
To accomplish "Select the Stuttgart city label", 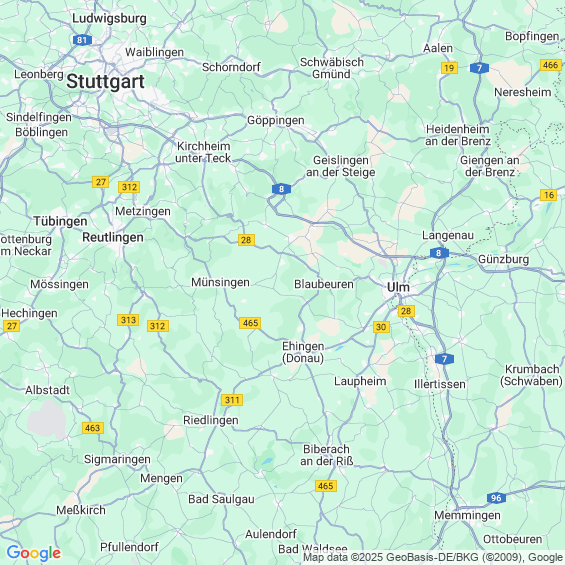I will (105, 81).
